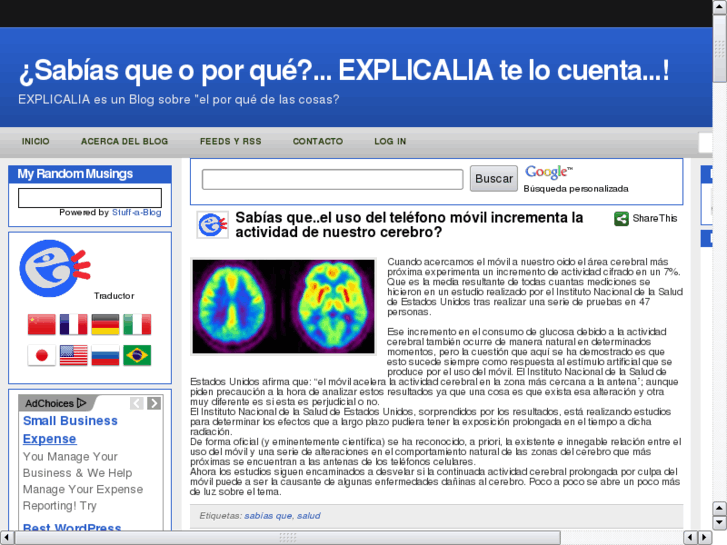
Task: Click the small Explicalia icon beside the post title
Action: pos(212,225)
